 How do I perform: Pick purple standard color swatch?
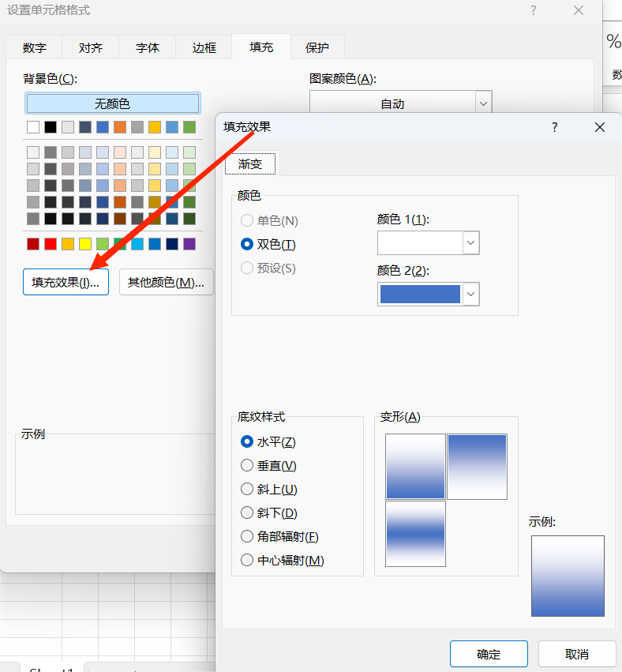pyautogui.click(x=189, y=244)
